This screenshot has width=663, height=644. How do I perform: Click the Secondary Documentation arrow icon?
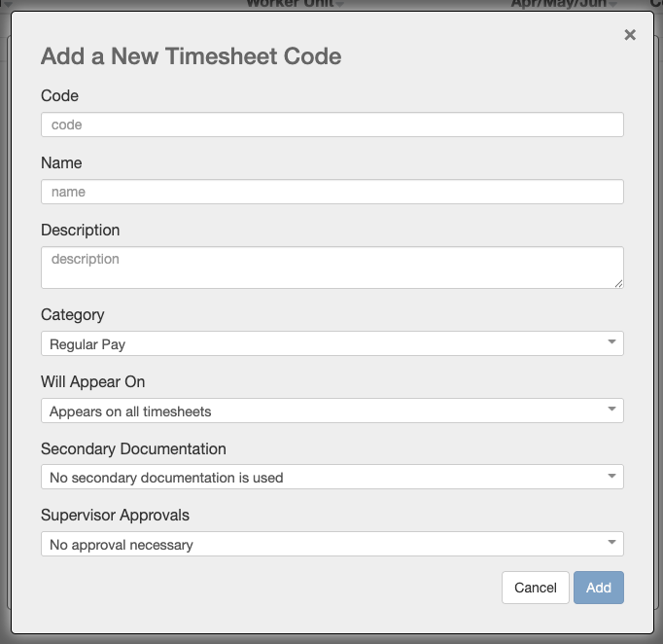pos(611,477)
